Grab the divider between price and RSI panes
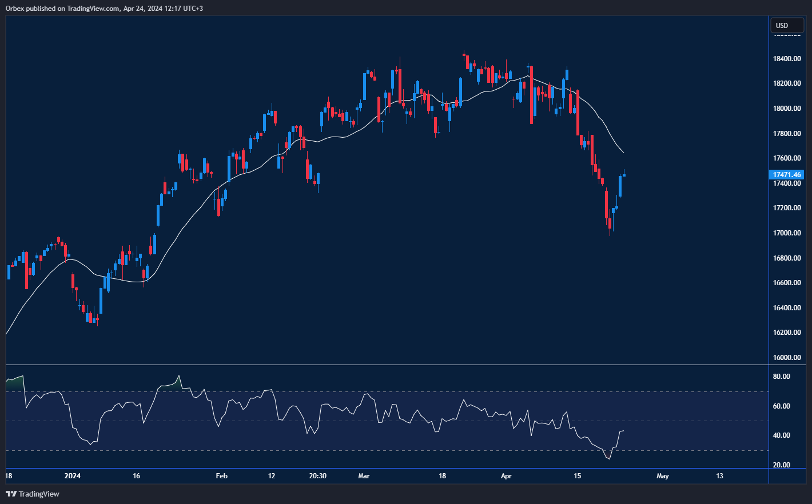Viewport: 812px width, 504px height. coord(387,365)
